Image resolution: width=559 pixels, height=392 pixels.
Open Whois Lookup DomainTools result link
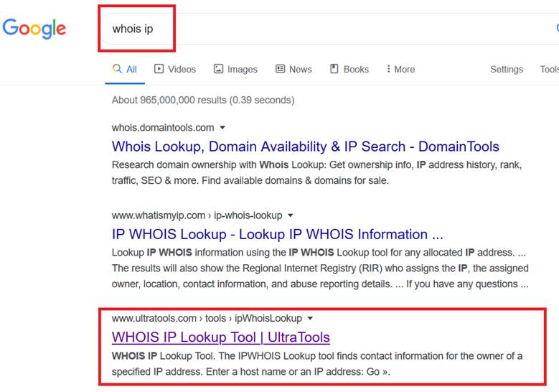[x=305, y=146]
